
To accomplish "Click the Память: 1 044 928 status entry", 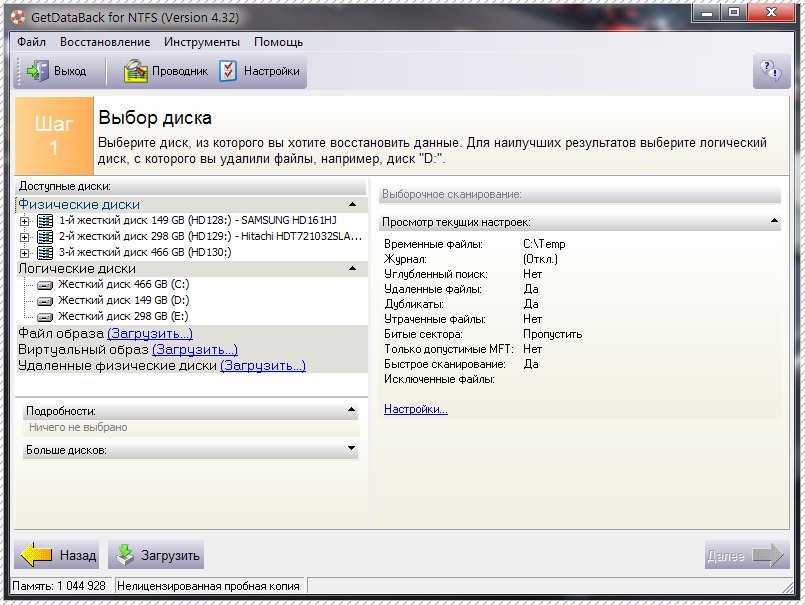I will pos(59,586).
